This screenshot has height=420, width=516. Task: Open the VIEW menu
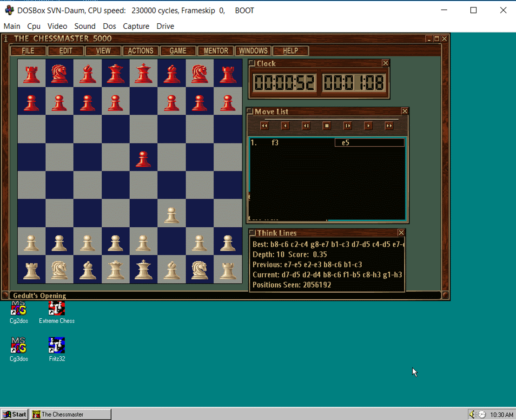103,51
